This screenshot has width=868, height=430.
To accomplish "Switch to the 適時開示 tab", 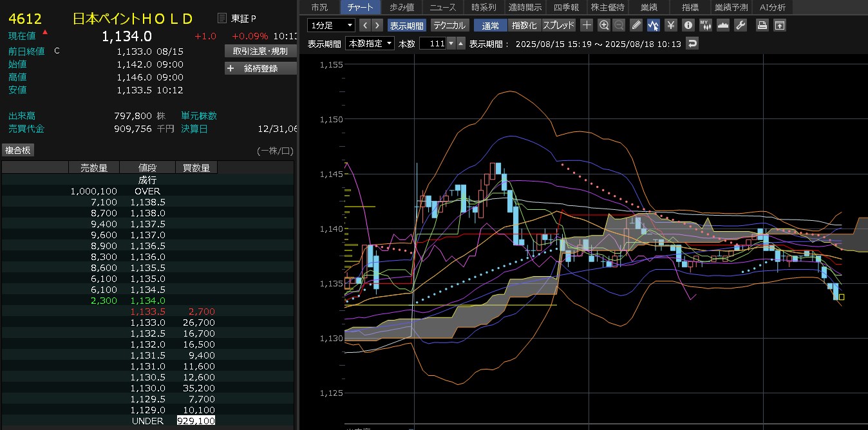I will pyautogui.click(x=525, y=7).
